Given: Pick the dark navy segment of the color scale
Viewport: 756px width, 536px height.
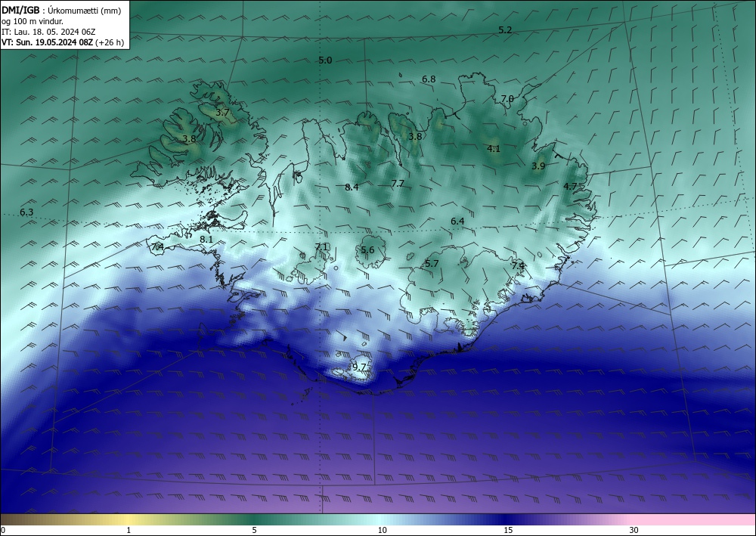Looking at the screenshot, I should point(503,519).
